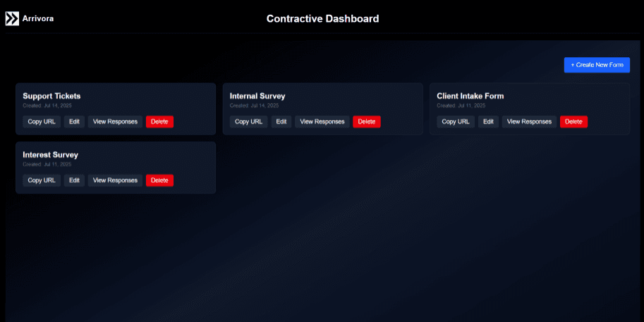Edit the Interest Survey form
Viewport: 644px width, 322px height.
(74, 181)
